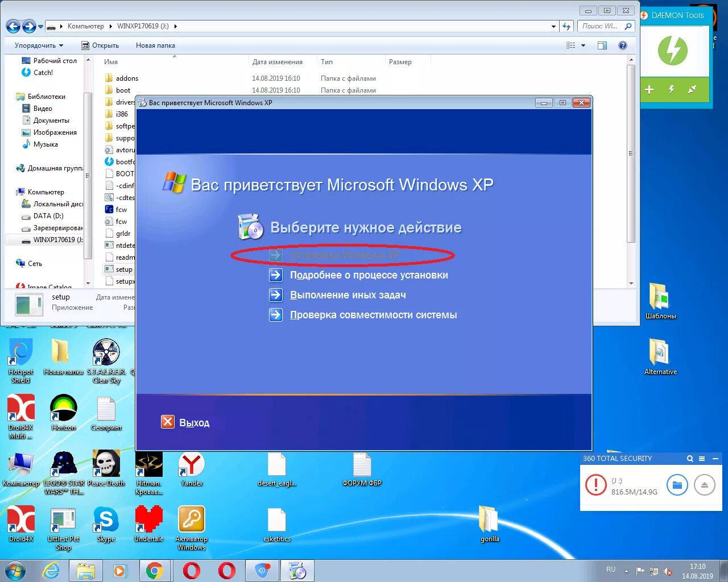The height and width of the screenshot is (582, 728).
Task: Click the Установка Windows XP arrow icon
Action: click(276, 255)
